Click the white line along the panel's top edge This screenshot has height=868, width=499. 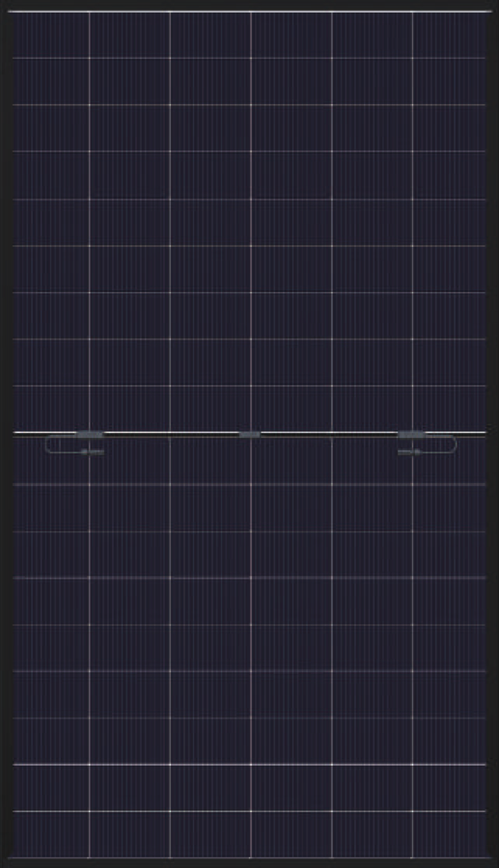[x=249, y=11]
